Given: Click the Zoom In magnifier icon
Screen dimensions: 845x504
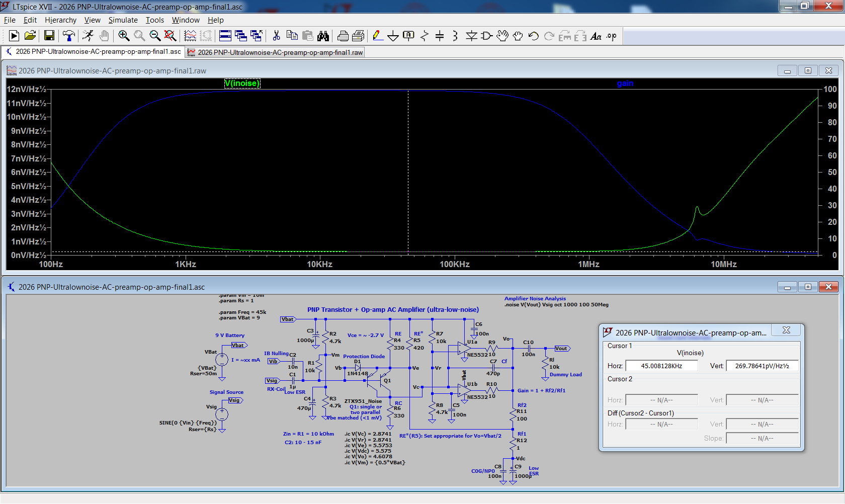Looking at the screenshot, I should point(124,36).
